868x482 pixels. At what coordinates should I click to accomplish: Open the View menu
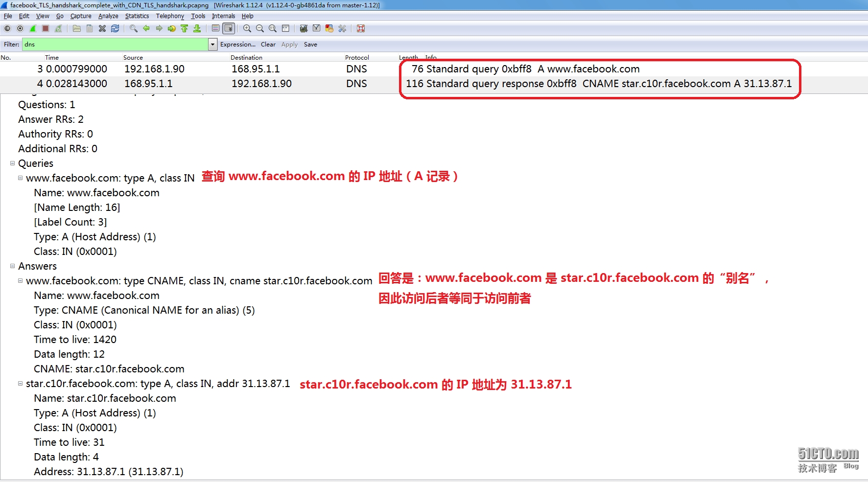click(43, 16)
